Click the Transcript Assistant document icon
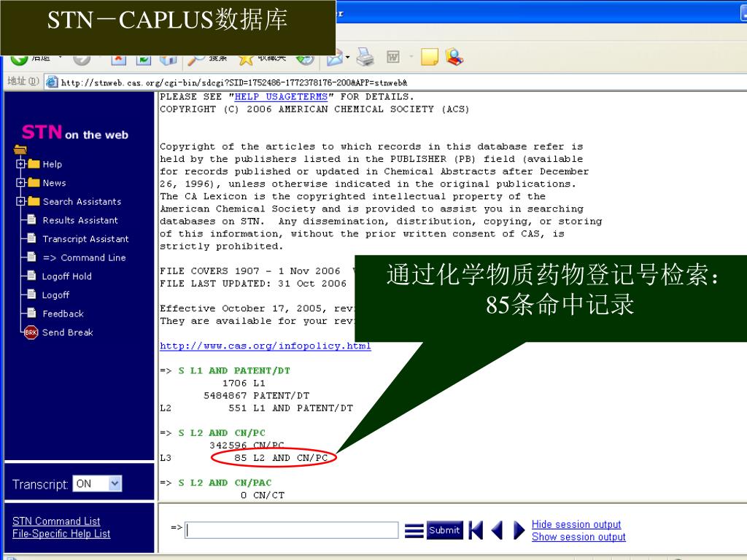 31,238
